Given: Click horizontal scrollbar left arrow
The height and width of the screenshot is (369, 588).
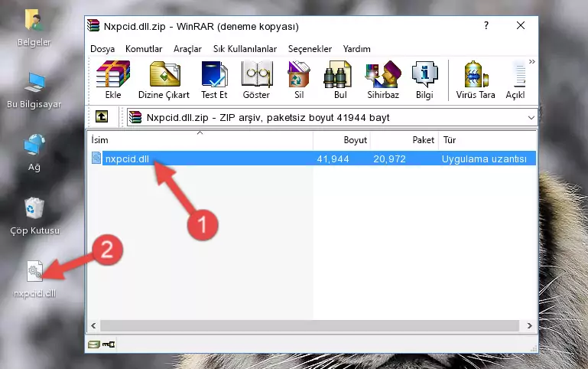Looking at the screenshot, I should (x=94, y=325).
